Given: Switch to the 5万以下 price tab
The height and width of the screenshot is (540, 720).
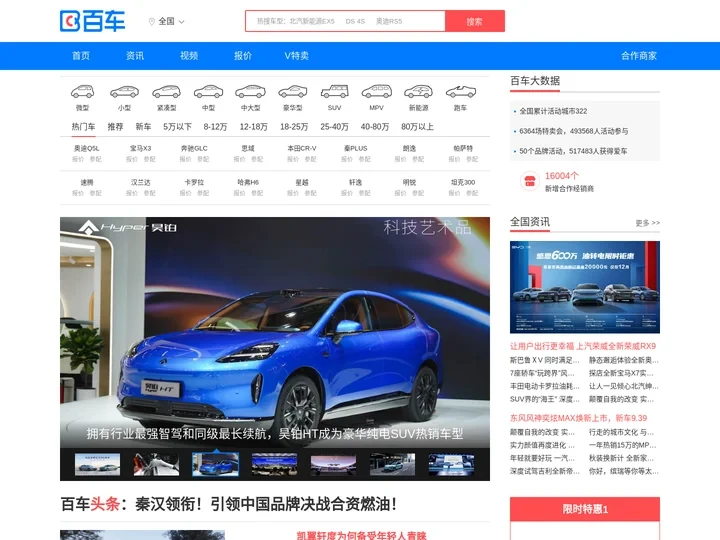Looking at the screenshot, I should pyautogui.click(x=177, y=127).
